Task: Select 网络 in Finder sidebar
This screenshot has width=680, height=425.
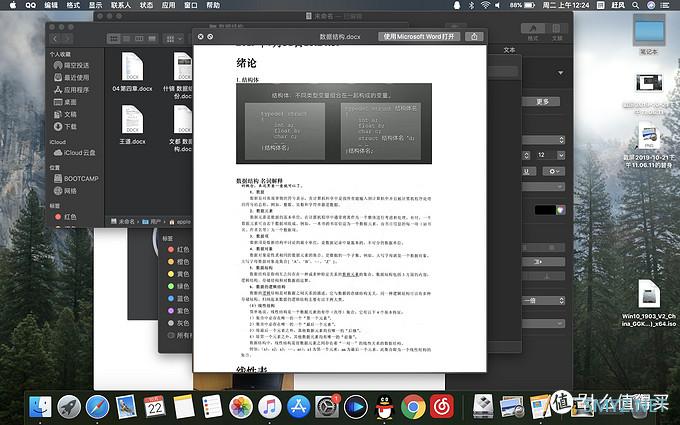Action: click(65, 190)
